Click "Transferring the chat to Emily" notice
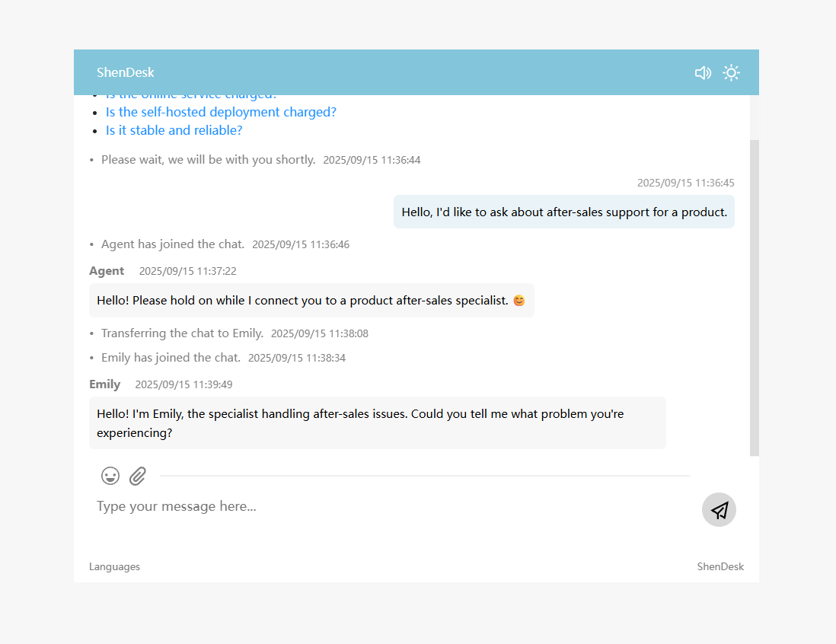 (182, 333)
